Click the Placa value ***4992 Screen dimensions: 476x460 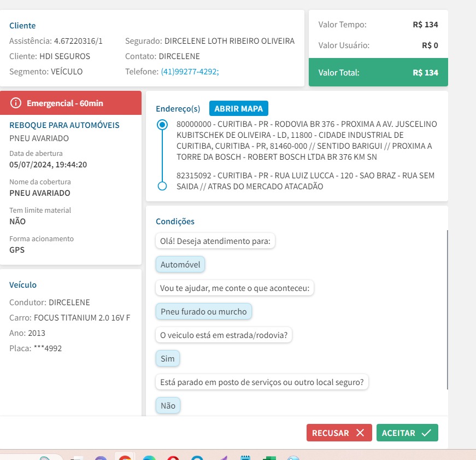(x=48, y=348)
